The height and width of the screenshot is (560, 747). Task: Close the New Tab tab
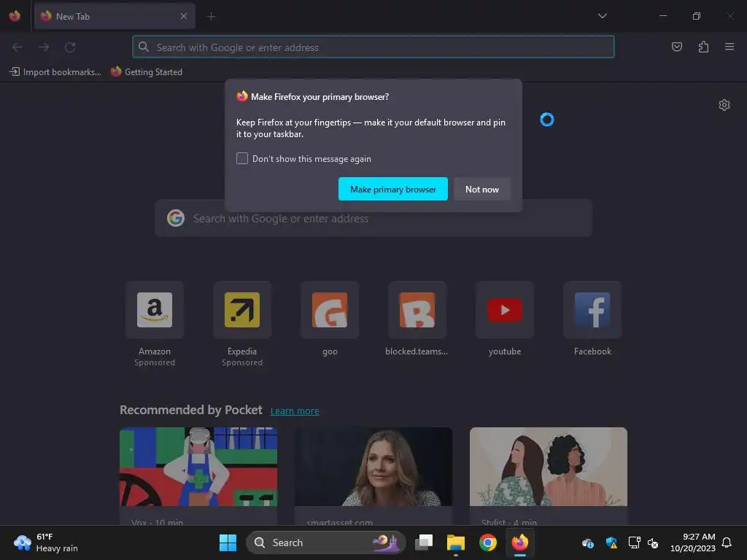click(x=183, y=16)
